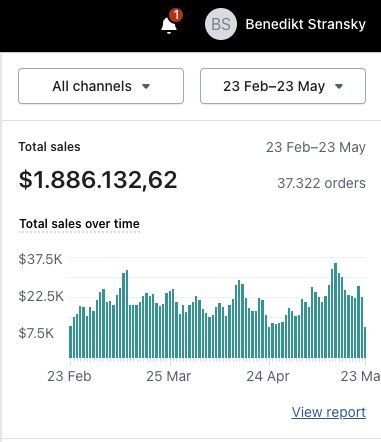Click the $7.5K y-axis label
The width and height of the screenshot is (381, 442).
36,333
